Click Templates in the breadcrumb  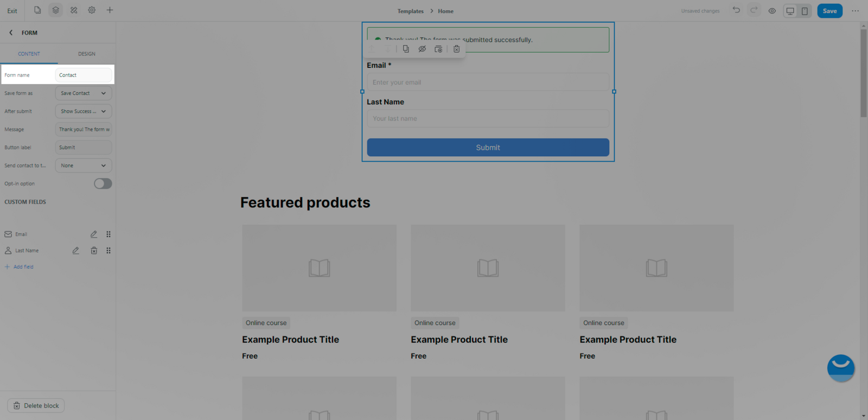point(410,11)
